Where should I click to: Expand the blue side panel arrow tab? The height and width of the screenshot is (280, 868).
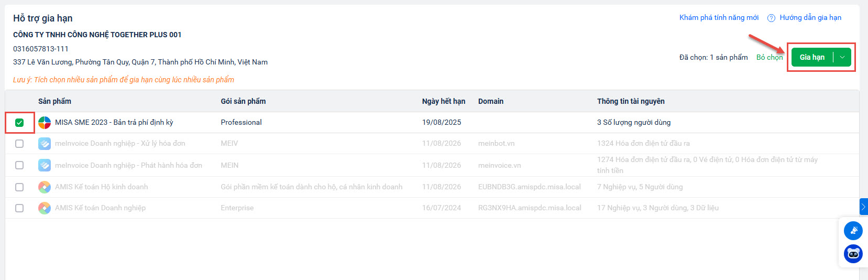(x=864, y=207)
